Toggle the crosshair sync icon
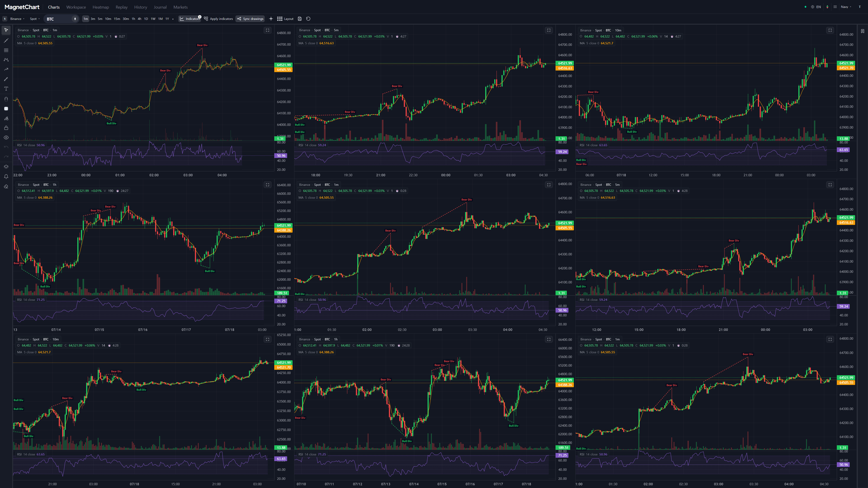The height and width of the screenshot is (488, 868). pyautogui.click(x=271, y=19)
